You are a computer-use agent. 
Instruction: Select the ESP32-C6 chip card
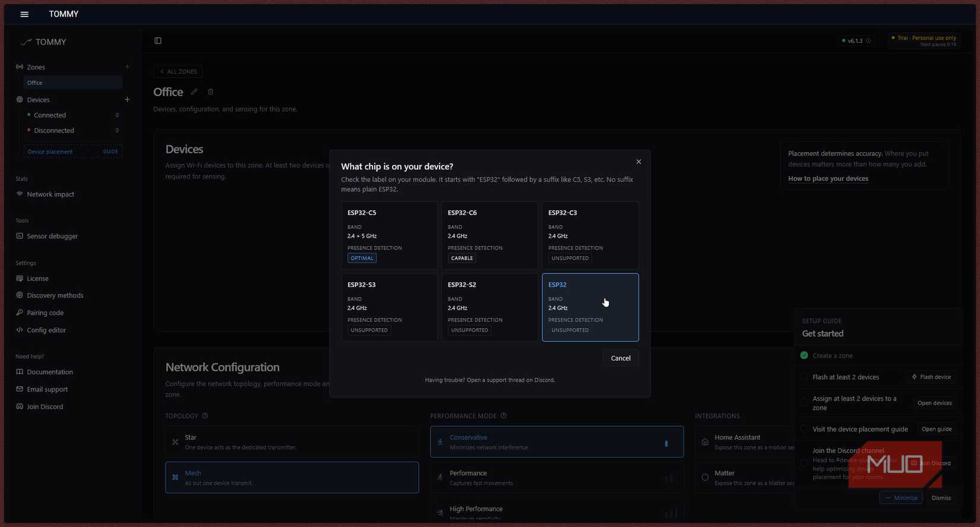pyautogui.click(x=489, y=235)
